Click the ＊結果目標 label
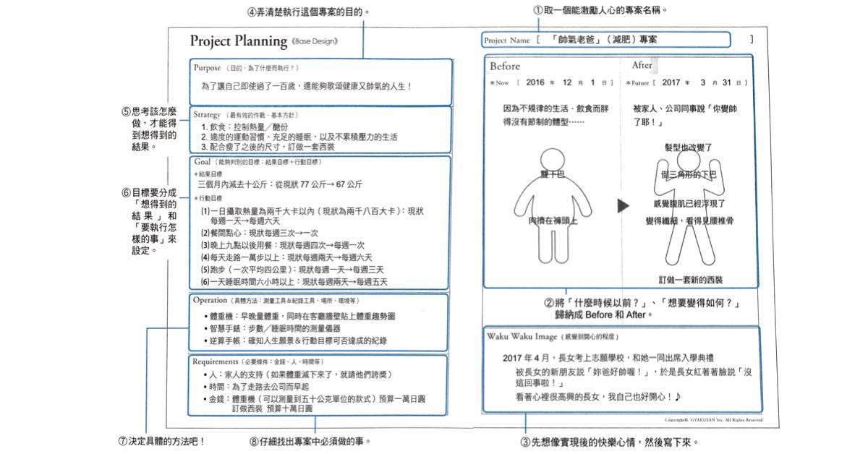868x454 pixels. click(x=209, y=174)
